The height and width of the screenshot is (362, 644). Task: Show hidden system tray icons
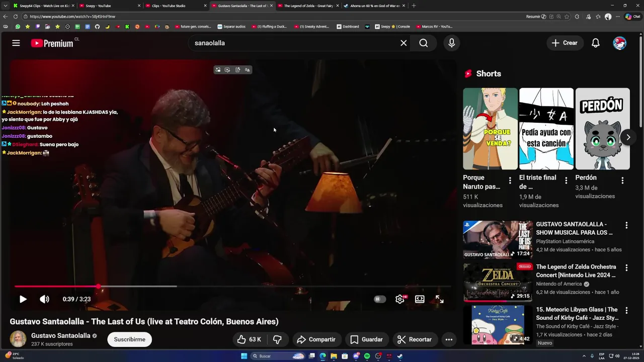point(584,356)
